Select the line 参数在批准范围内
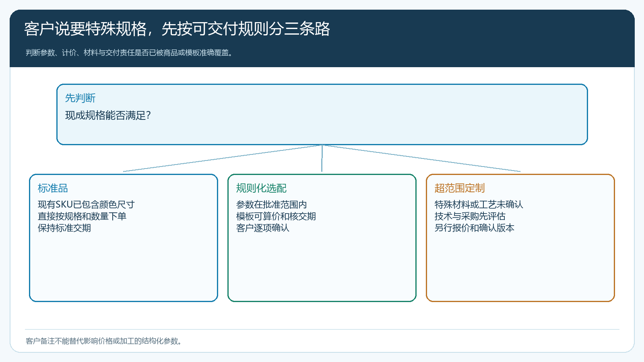 tap(271, 204)
